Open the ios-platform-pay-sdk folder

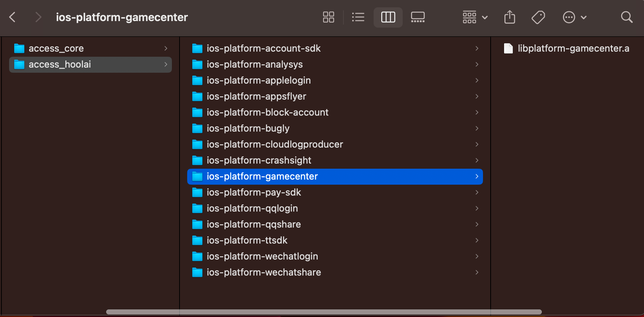335,192
